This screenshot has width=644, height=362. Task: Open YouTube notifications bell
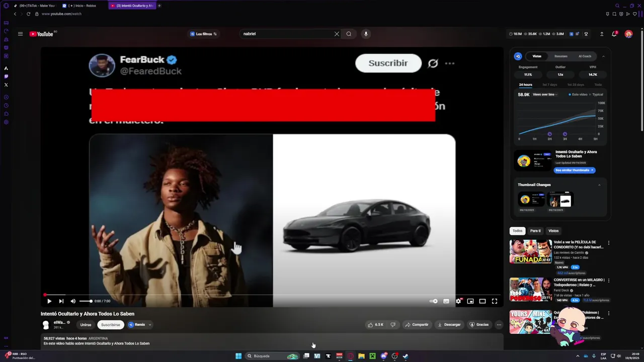coord(614,34)
